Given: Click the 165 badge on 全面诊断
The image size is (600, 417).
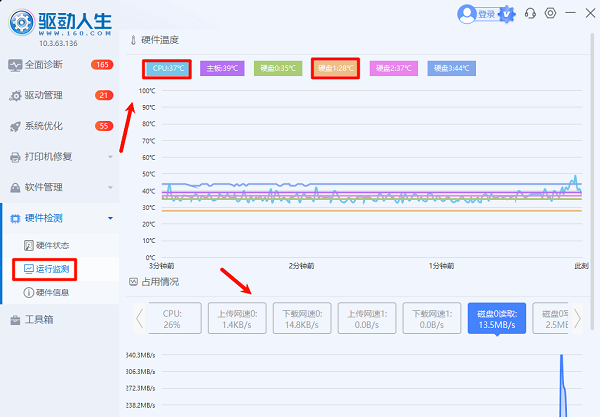Looking at the screenshot, I should pos(102,65).
